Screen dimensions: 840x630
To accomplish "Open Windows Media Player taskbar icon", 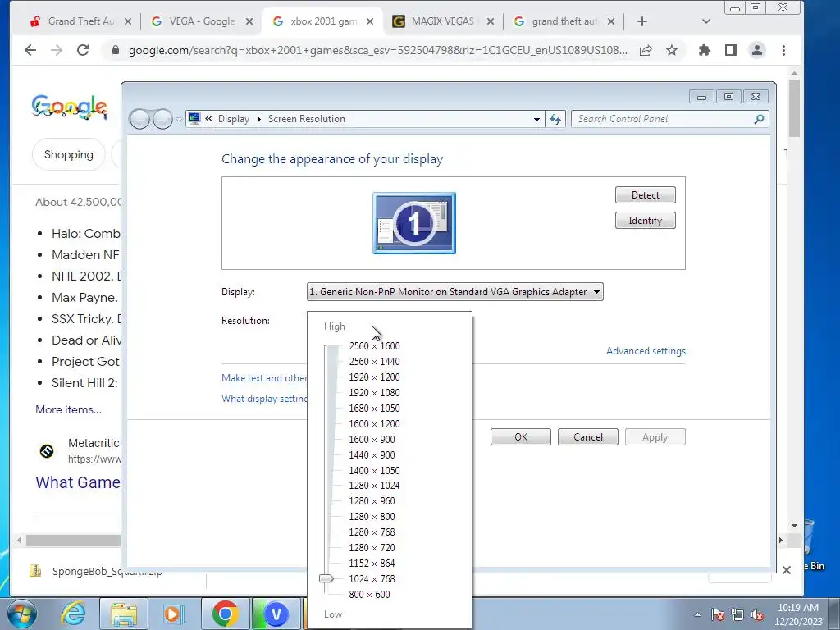I will [173, 614].
